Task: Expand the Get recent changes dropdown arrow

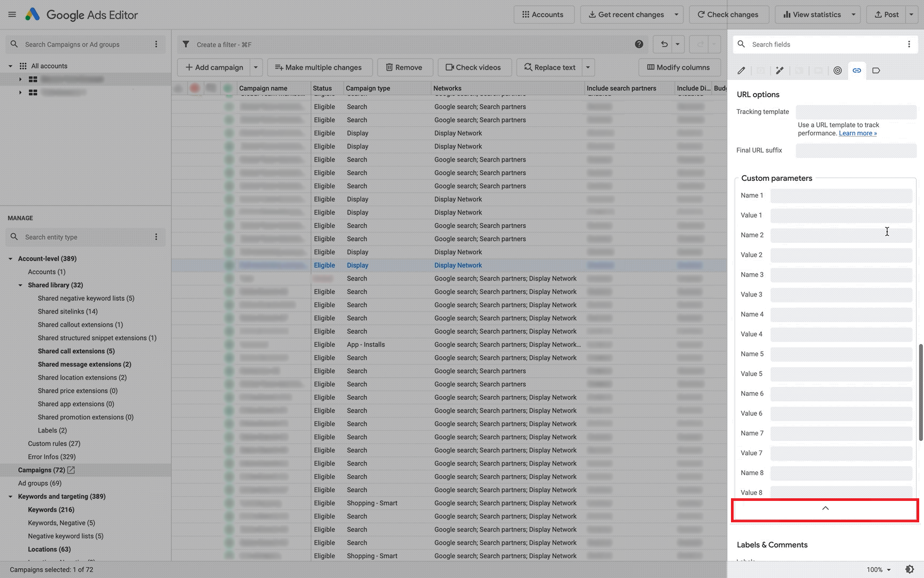Action: click(676, 14)
